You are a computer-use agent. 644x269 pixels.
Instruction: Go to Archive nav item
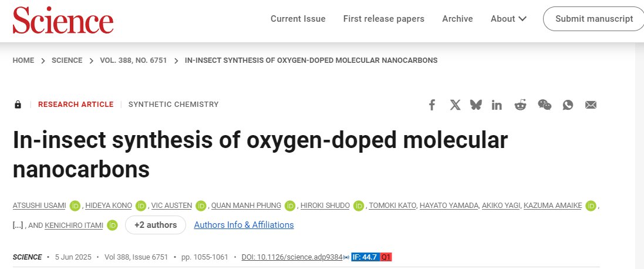click(457, 18)
